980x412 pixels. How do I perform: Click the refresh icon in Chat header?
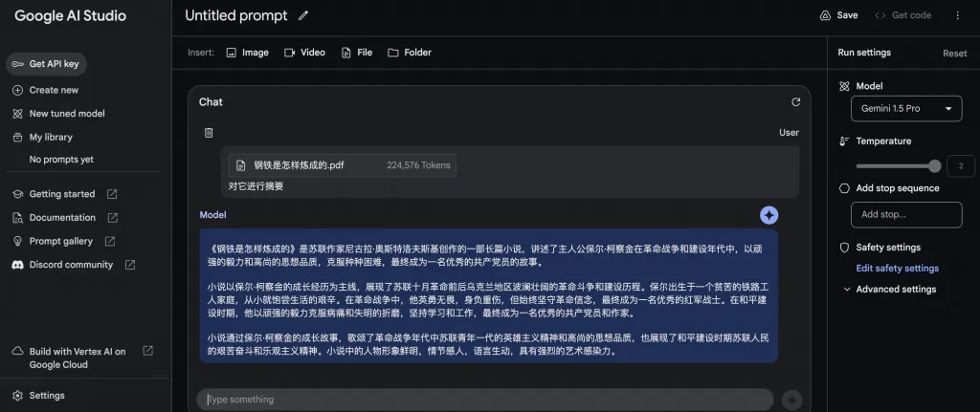click(x=795, y=102)
